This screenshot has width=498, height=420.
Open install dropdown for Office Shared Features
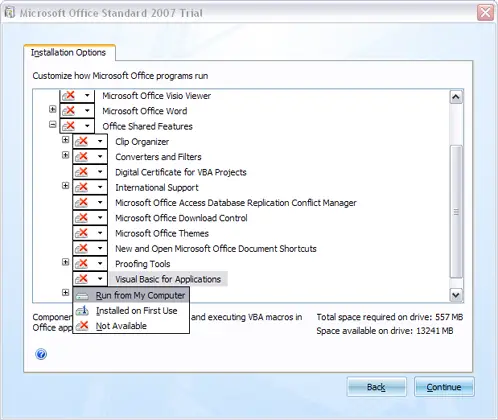click(x=77, y=126)
